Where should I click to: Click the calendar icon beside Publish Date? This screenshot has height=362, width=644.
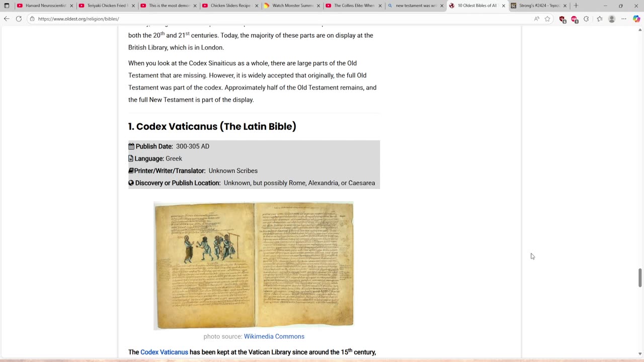(x=131, y=146)
